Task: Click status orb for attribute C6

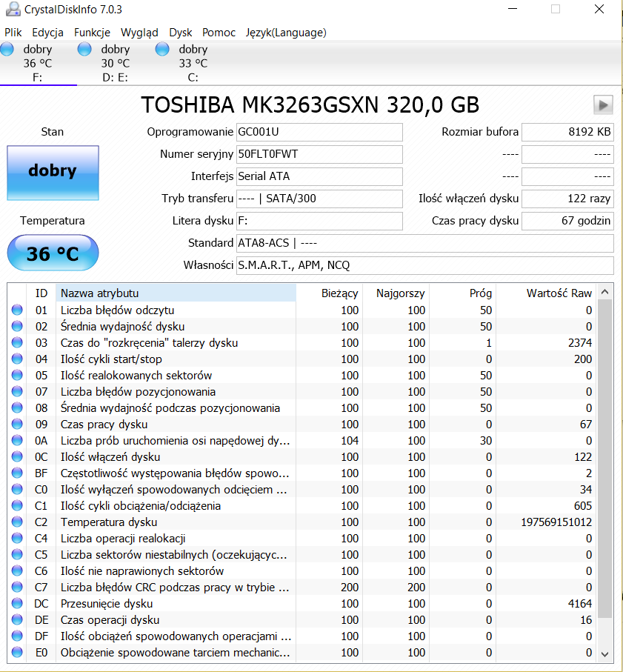Action: click(17, 570)
